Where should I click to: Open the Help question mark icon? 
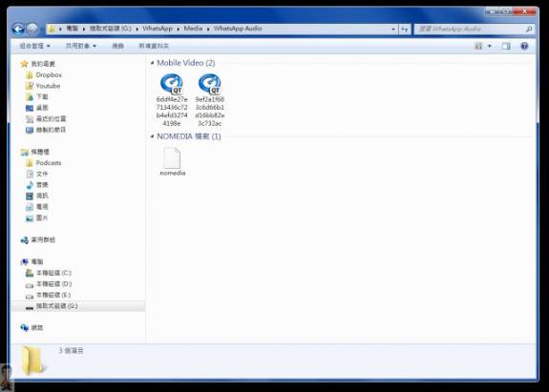tap(524, 46)
